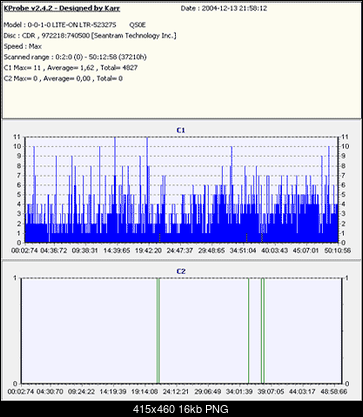Click '14:19:39' on the C2 time axis

(113, 391)
